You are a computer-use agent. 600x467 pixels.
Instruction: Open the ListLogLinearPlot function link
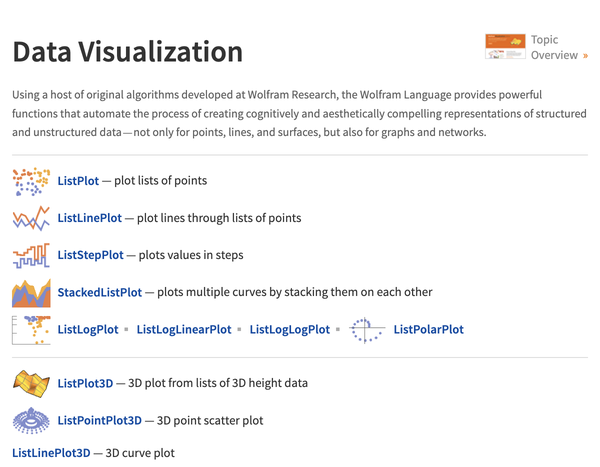point(184,329)
